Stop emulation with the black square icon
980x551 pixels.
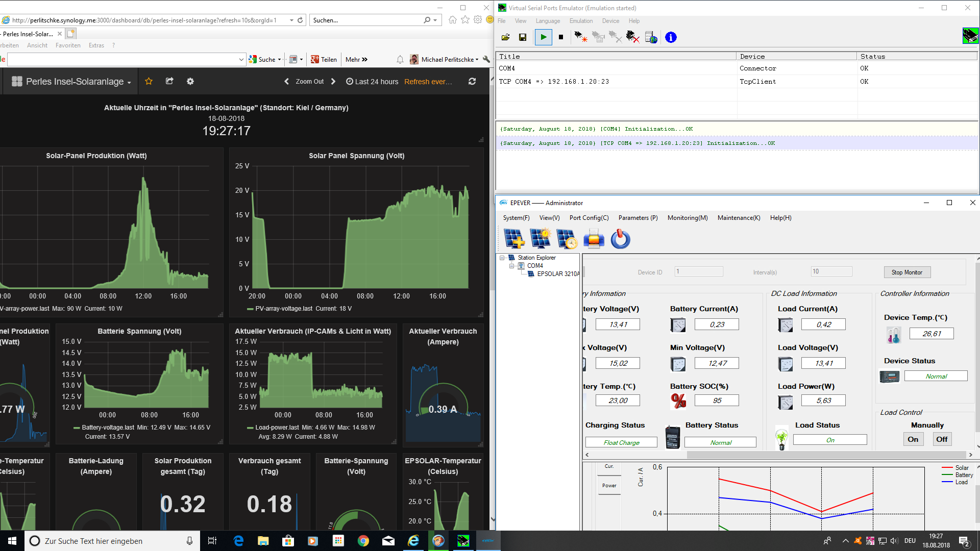coord(561,37)
